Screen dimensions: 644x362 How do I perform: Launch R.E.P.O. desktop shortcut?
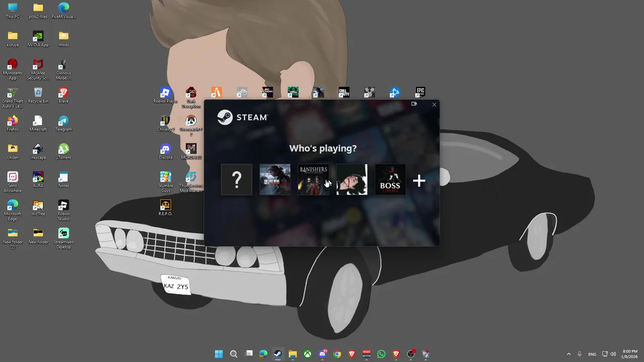click(166, 208)
